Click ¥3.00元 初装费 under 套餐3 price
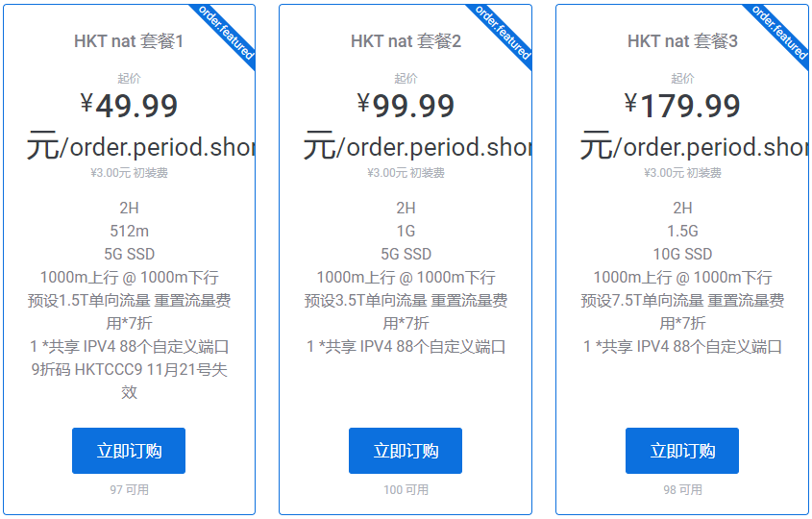Viewport: 812px width, 519px height. pyautogui.click(x=682, y=173)
